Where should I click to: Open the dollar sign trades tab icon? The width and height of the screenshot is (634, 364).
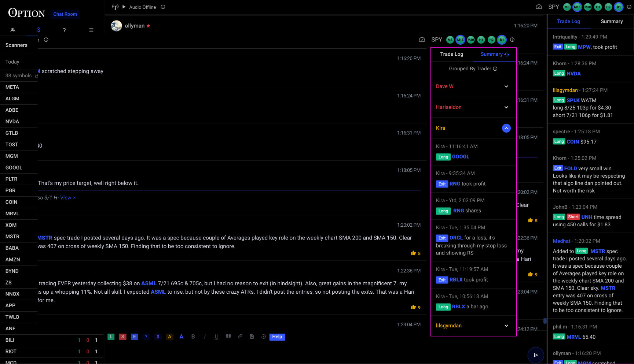(x=38, y=30)
